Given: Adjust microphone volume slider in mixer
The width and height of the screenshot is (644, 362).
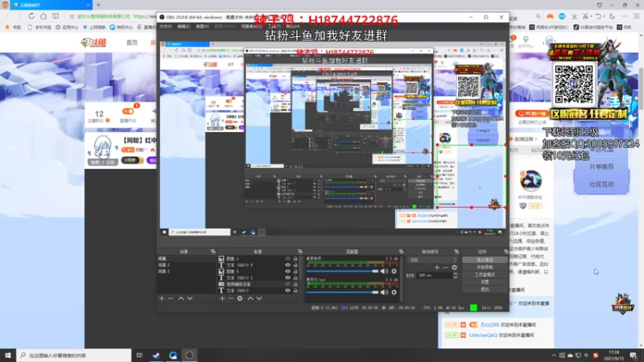Looking at the screenshot, I should [x=343, y=292].
